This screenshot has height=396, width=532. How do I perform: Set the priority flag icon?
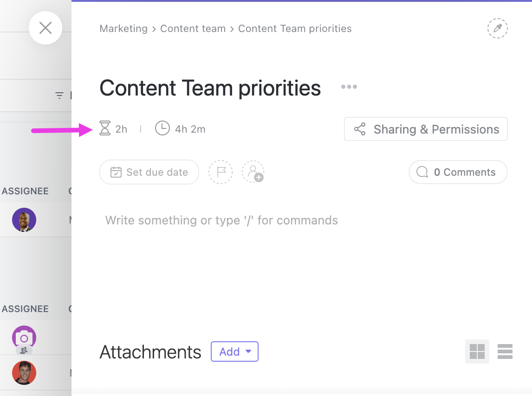tap(221, 172)
